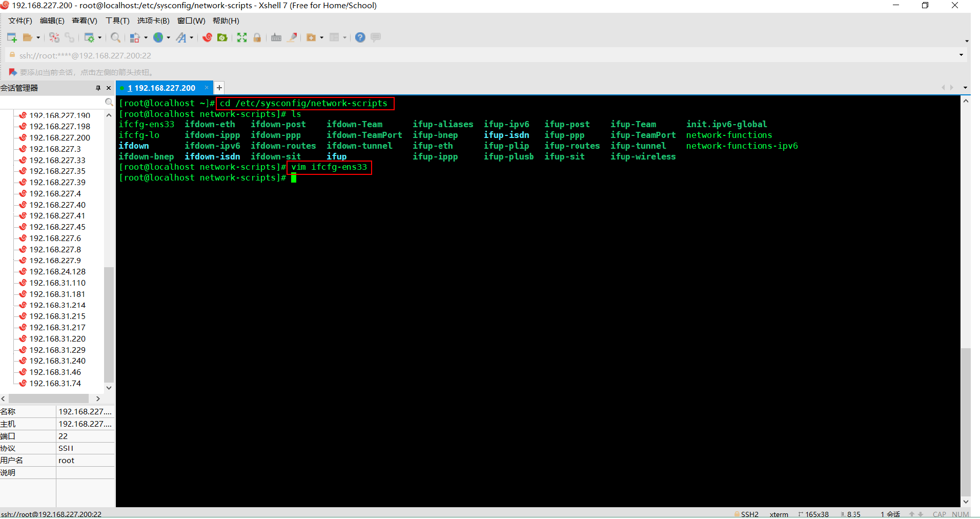
Task: Expand the open folder dropdown arrow
Action: [x=38, y=37]
